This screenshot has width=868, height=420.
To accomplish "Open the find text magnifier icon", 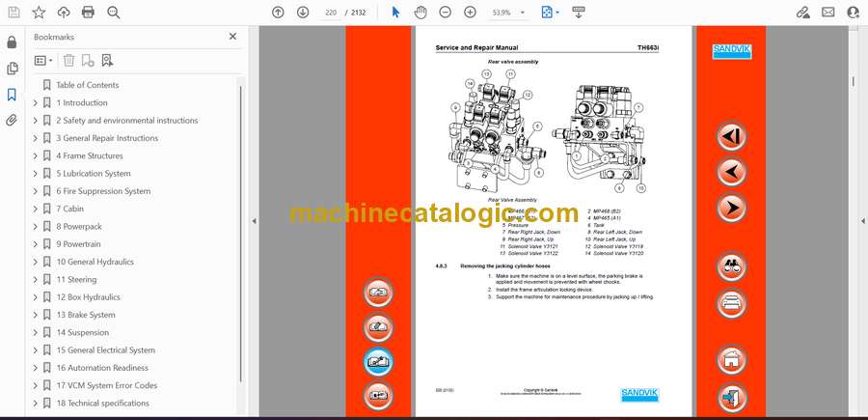I will (114, 13).
